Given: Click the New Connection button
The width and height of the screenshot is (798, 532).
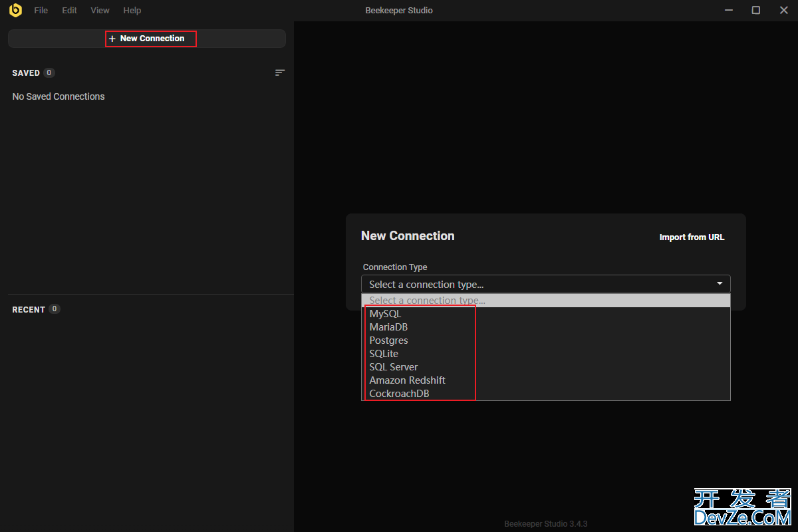Looking at the screenshot, I should point(147,39).
